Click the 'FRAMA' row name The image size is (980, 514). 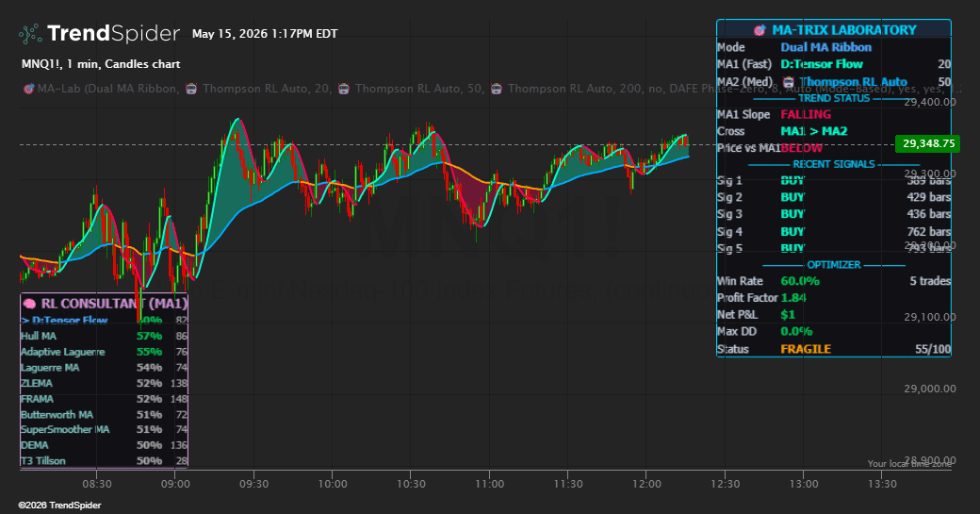pyautogui.click(x=37, y=399)
